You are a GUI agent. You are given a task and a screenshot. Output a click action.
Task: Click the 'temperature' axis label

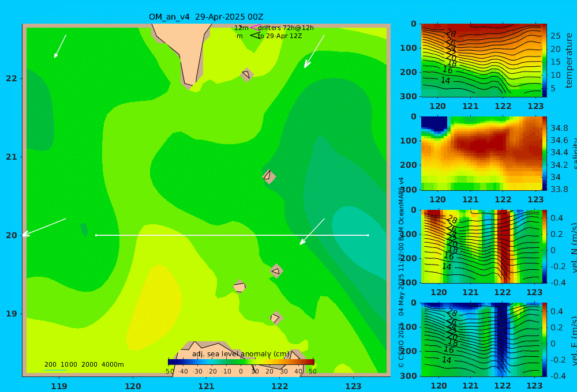coord(569,61)
